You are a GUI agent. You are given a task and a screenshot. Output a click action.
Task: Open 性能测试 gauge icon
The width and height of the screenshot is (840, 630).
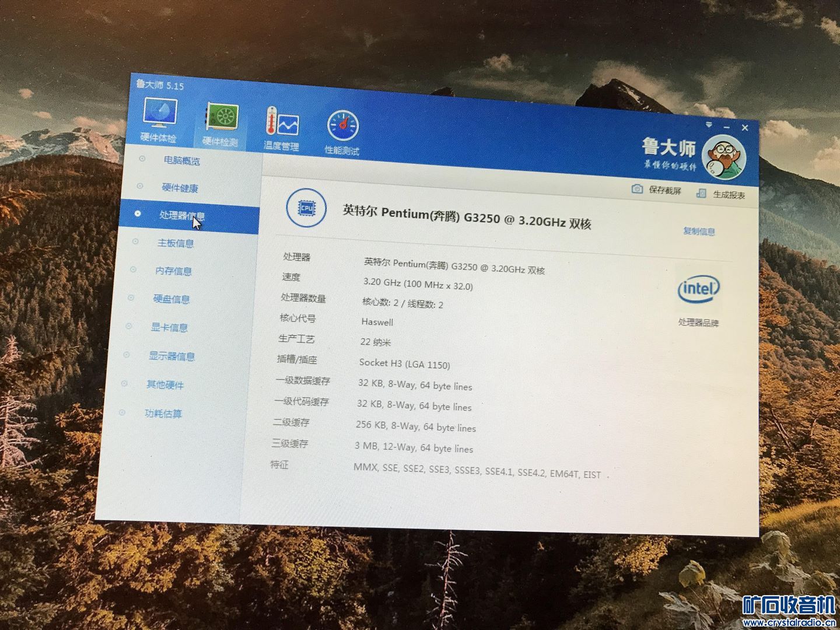click(x=342, y=126)
